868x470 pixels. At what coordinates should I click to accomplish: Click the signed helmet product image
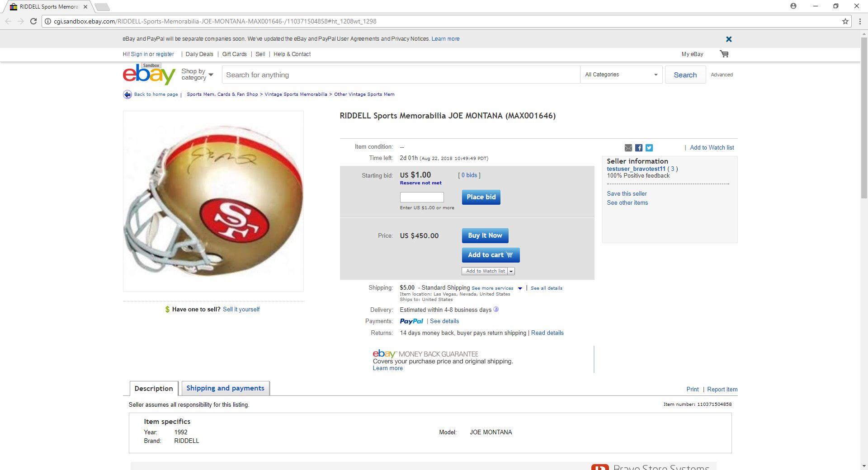pos(213,201)
